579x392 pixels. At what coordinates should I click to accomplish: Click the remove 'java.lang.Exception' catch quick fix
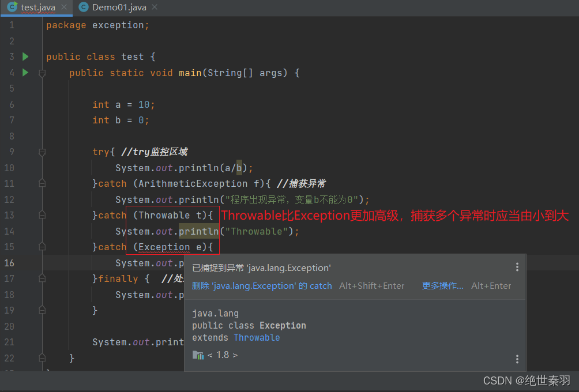point(262,286)
